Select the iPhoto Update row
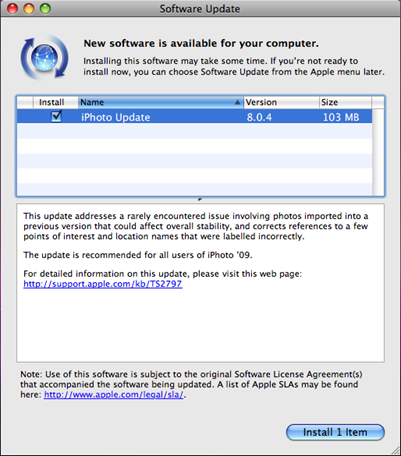This screenshot has height=456, width=401. [x=195, y=117]
